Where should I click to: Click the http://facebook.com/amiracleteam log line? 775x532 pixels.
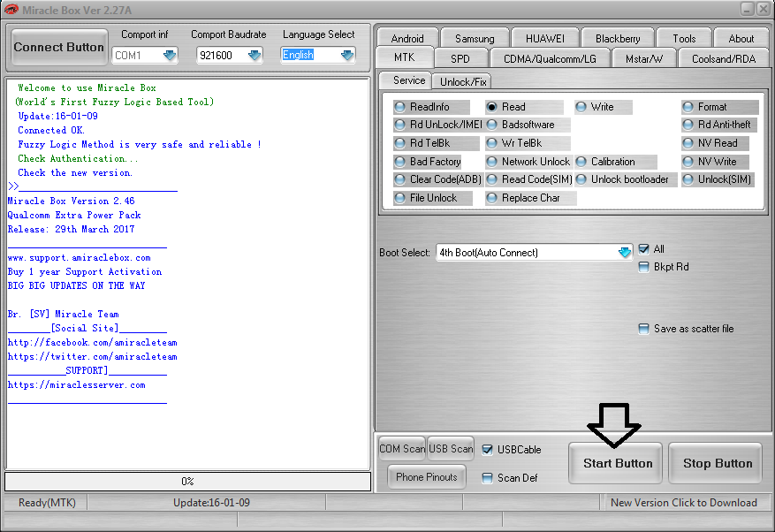pyautogui.click(x=93, y=342)
